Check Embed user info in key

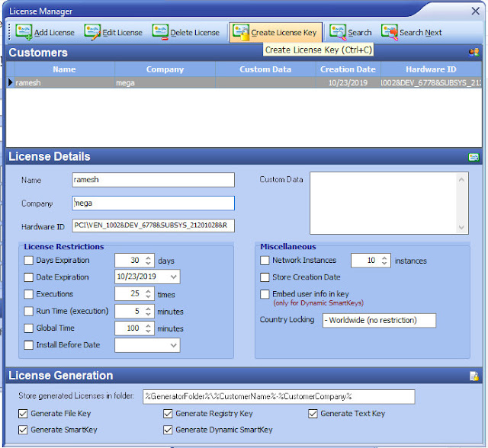[265, 294]
